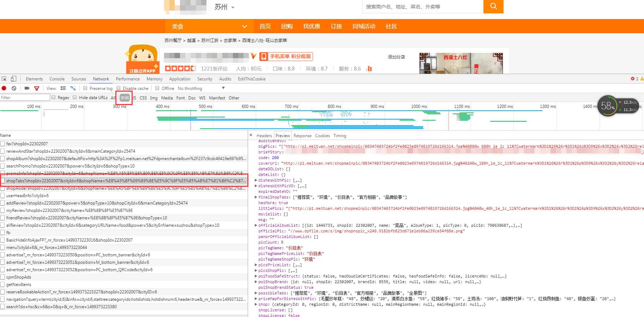Expand the finalShopTabs array
This screenshot has width=644, height=317.
[x=256, y=197]
